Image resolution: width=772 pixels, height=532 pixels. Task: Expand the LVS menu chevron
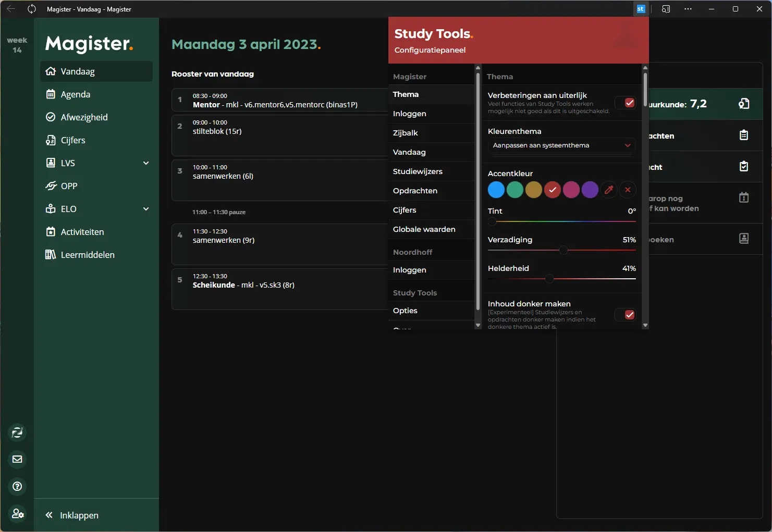pos(146,163)
